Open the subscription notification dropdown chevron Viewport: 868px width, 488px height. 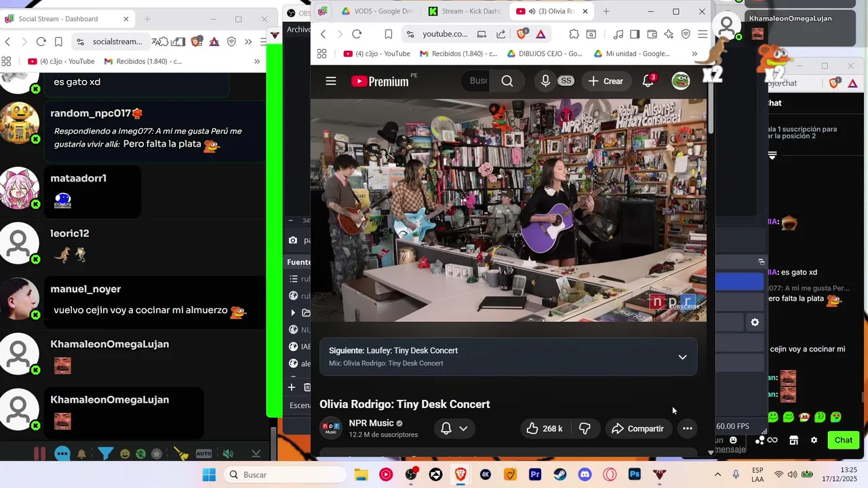463,428
